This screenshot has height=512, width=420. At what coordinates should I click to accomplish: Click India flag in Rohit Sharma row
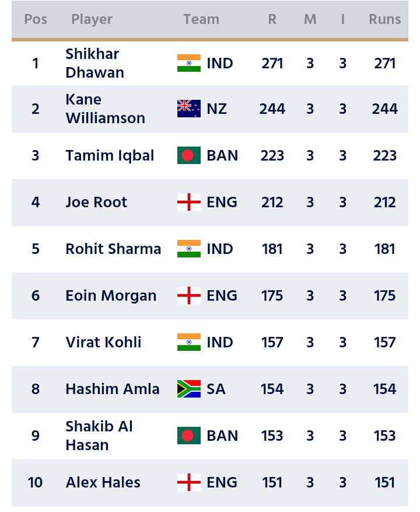188,249
